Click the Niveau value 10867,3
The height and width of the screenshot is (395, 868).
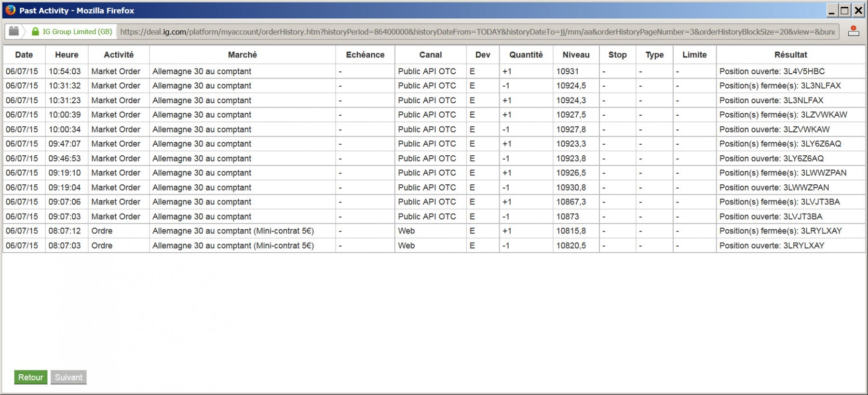pos(571,202)
